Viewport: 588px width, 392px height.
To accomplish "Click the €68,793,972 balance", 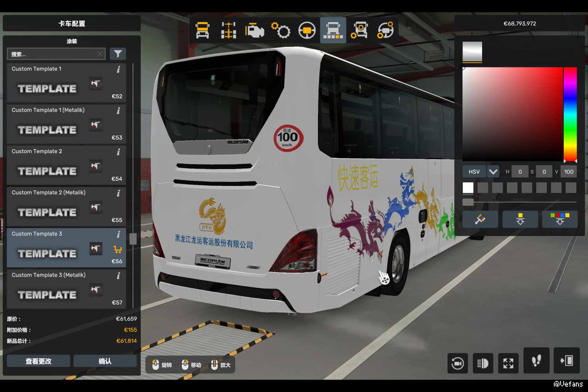I will [520, 24].
